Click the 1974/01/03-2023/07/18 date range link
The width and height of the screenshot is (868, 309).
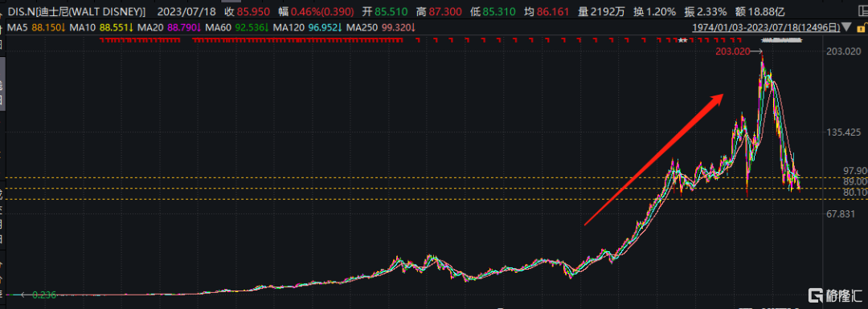[766, 27]
